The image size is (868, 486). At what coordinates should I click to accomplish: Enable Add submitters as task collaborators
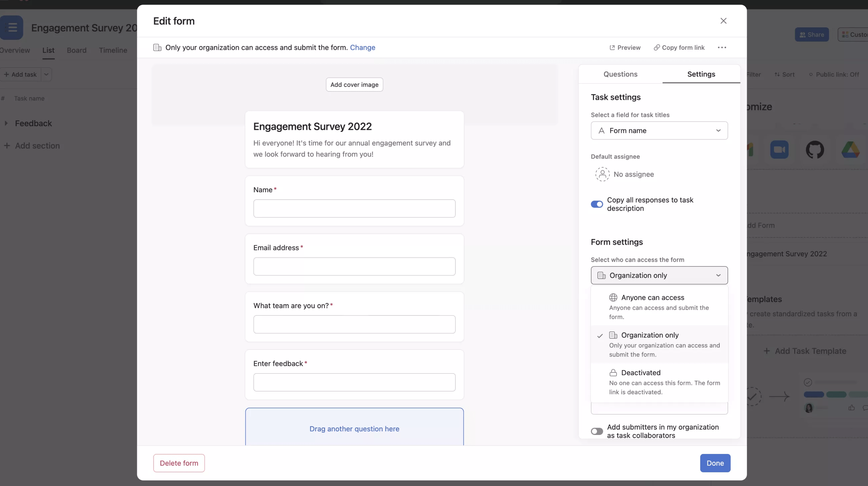click(x=596, y=431)
